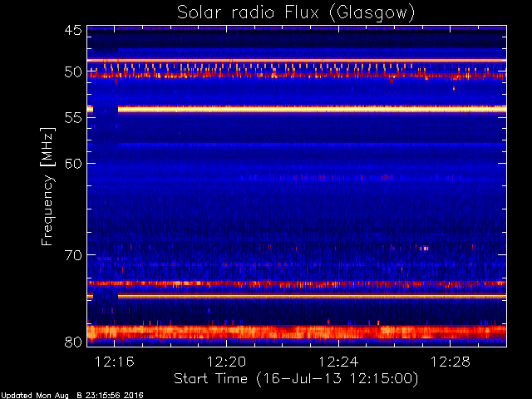The height and width of the screenshot is (399, 532).
Task: Click the 'Start Time (16-Jul-13 12:15:00)' label
Action: [296, 379]
